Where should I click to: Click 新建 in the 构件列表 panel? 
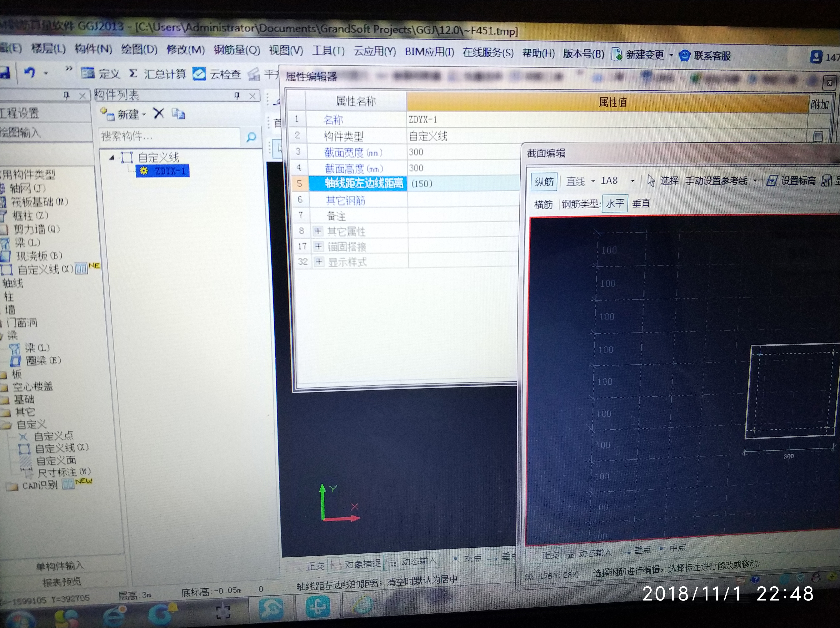(123, 114)
